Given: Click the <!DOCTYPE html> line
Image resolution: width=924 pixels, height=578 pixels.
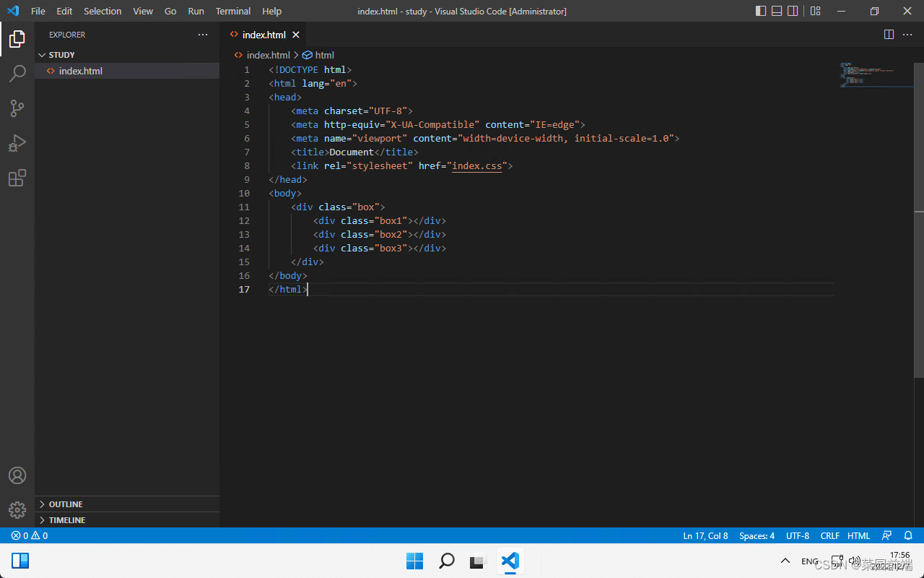Looking at the screenshot, I should click(310, 69).
